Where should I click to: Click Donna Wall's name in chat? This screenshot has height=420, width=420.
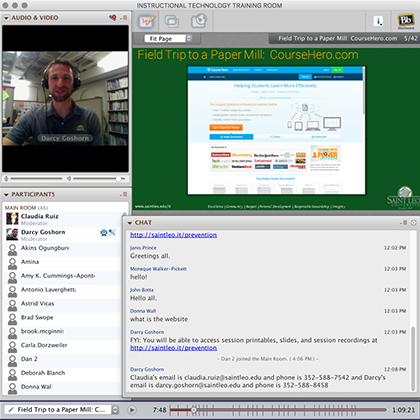click(x=143, y=311)
